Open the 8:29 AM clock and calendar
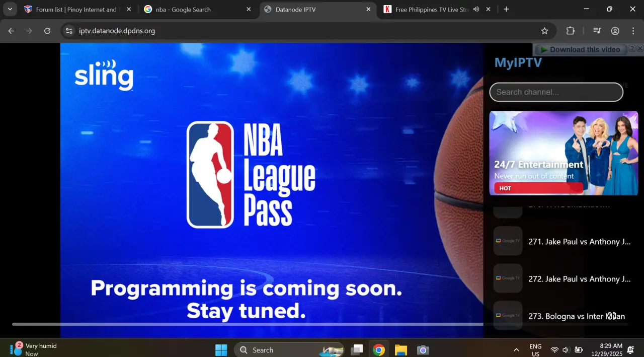The height and width of the screenshot is (357, 644). 607,350
